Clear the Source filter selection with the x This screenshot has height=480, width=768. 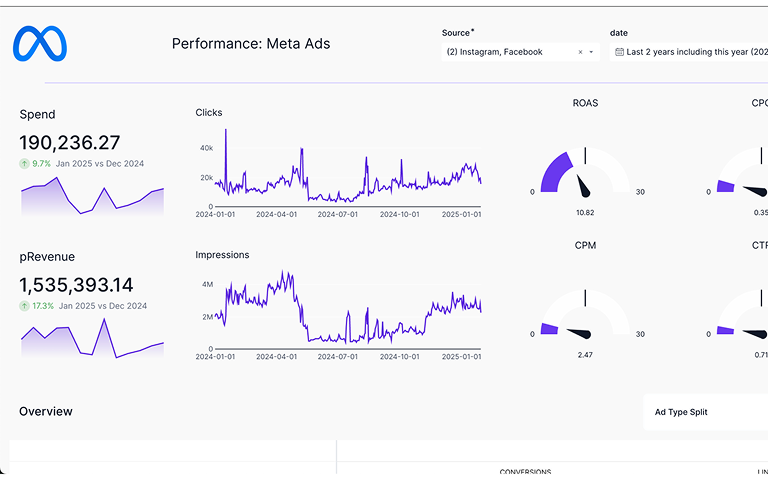580,52
